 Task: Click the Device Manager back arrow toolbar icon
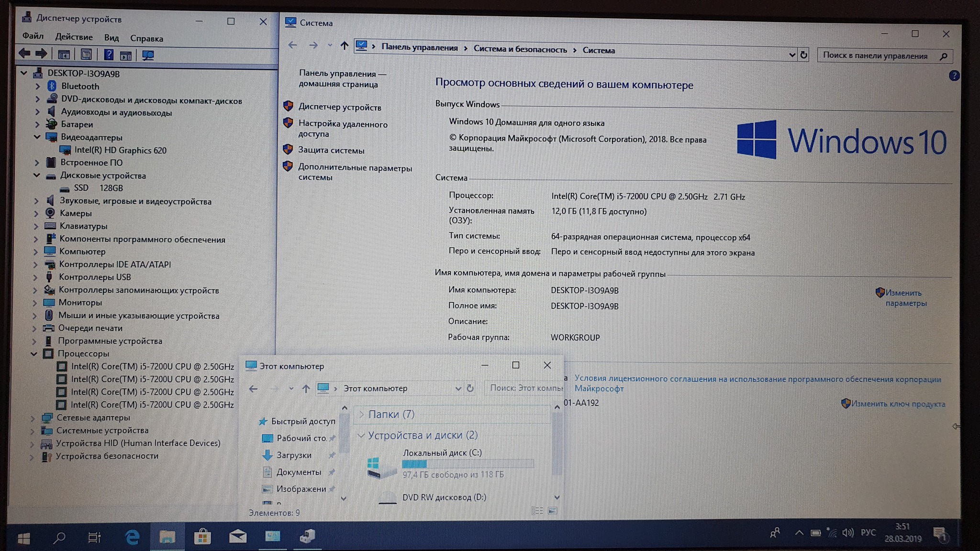coord(24,54)
